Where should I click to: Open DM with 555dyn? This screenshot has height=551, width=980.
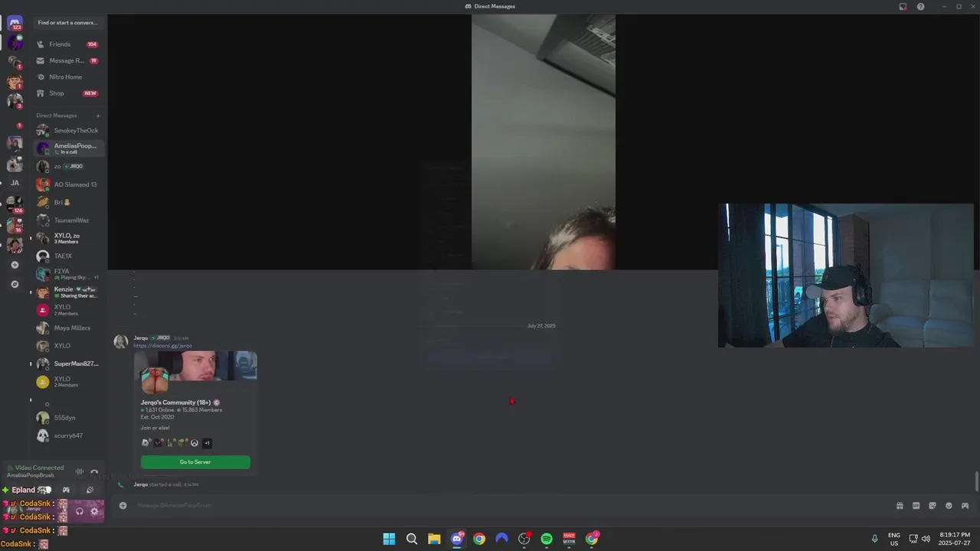click(68, 418)
